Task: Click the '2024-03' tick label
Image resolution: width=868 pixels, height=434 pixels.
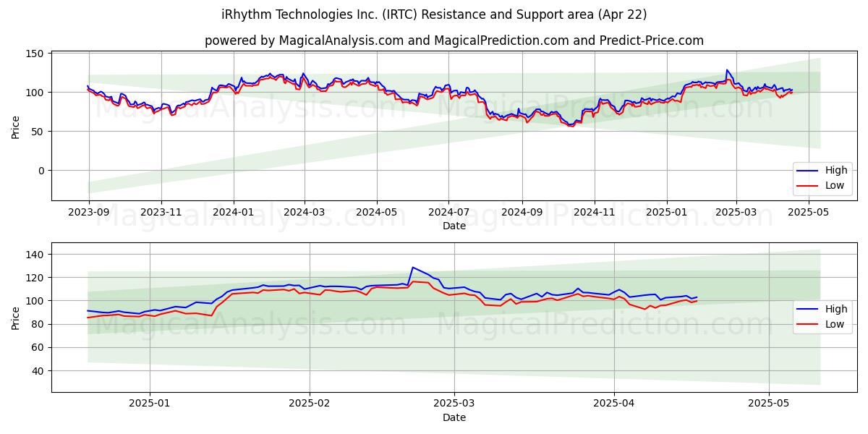Action: click(304, 213)
